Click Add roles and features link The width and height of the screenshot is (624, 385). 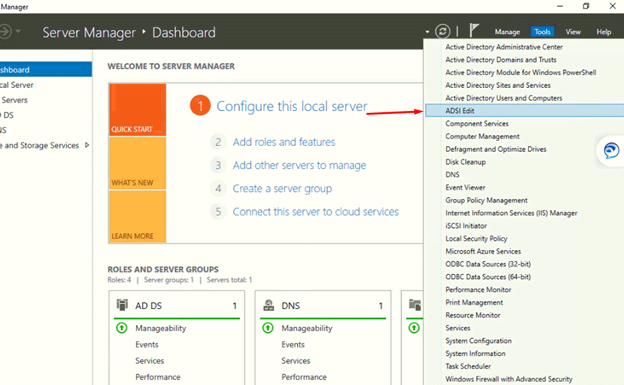point(284,142)
